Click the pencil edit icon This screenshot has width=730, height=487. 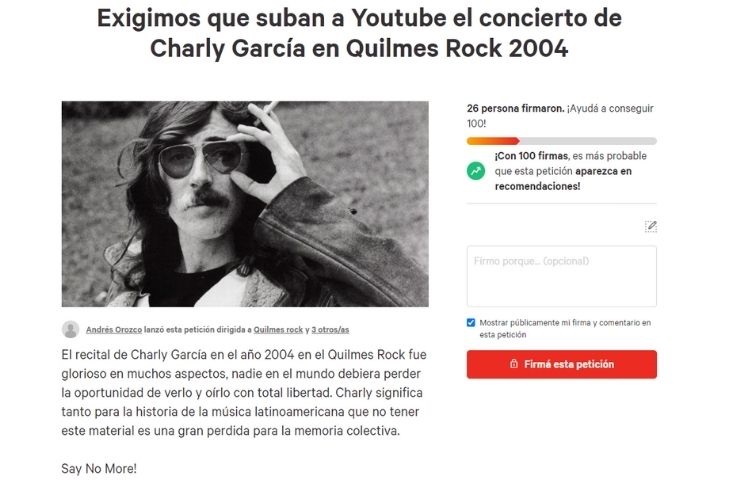651,226
